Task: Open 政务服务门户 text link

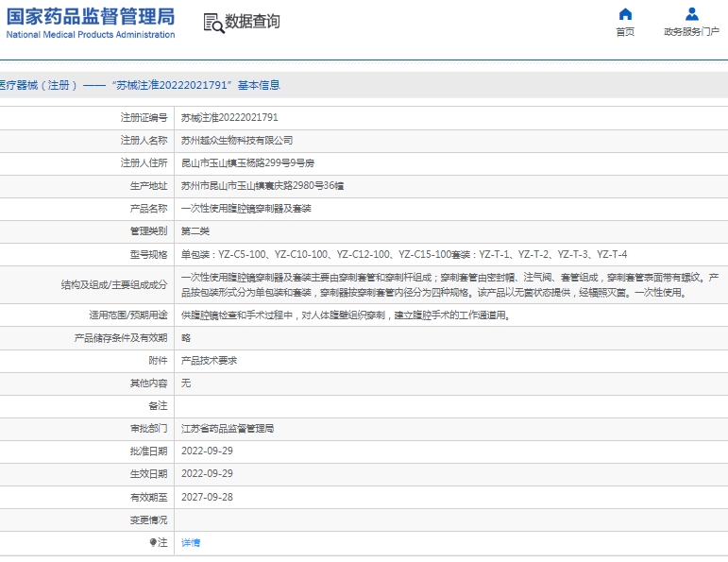Action: (x=691, y=31)
